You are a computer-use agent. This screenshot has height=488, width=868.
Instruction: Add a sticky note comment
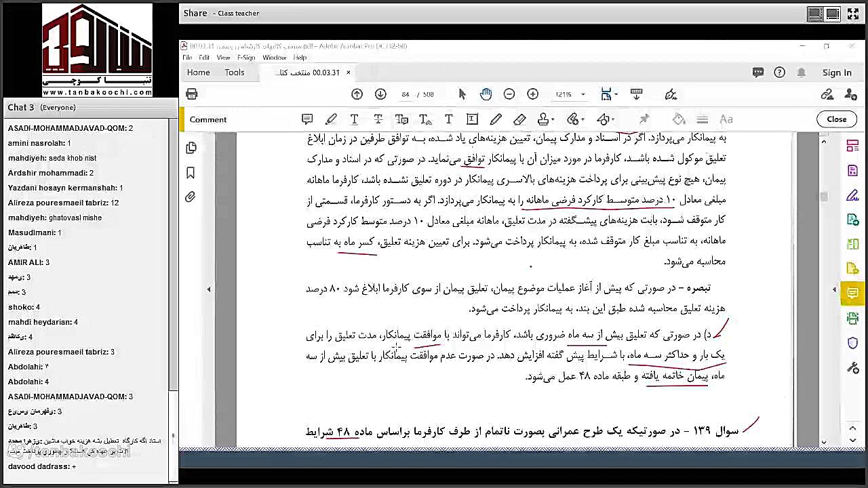coord(307,119)
